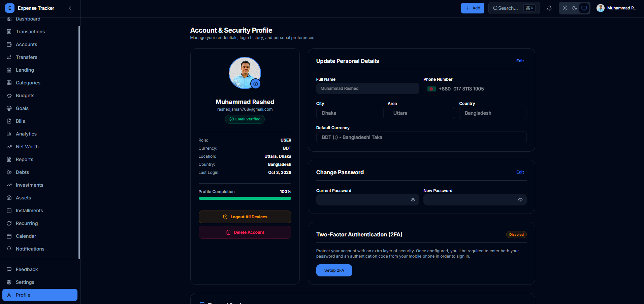Image resolution: width=644 pixels, height=304 pixels.
Task: Click the Setup 2FA button
Action: pos(334,270)
